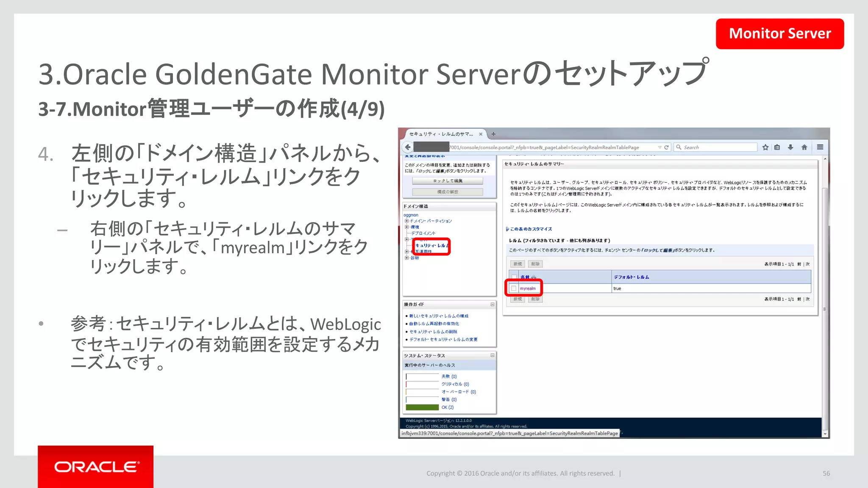This screenshot has width=868, height=488.
Task: Open the oggmon domain link
Action: click(411, 215)
